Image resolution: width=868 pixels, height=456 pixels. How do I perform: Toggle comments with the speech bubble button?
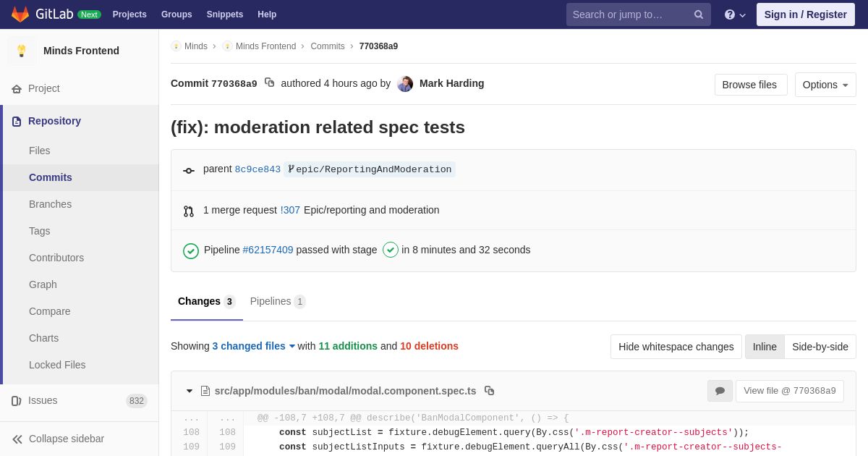point(720,391)
